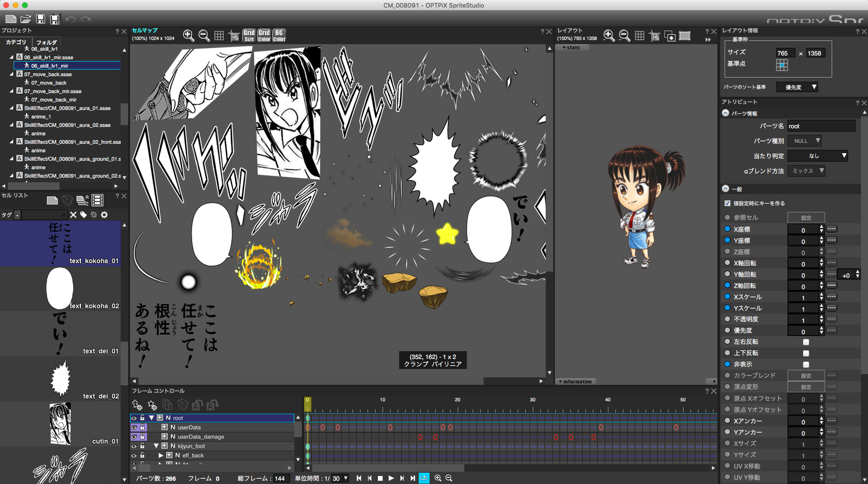Click the 設定 button for 頂点変形
This screenshot has height=484, width=868.
pyautogui.click(x=806, y=387)
